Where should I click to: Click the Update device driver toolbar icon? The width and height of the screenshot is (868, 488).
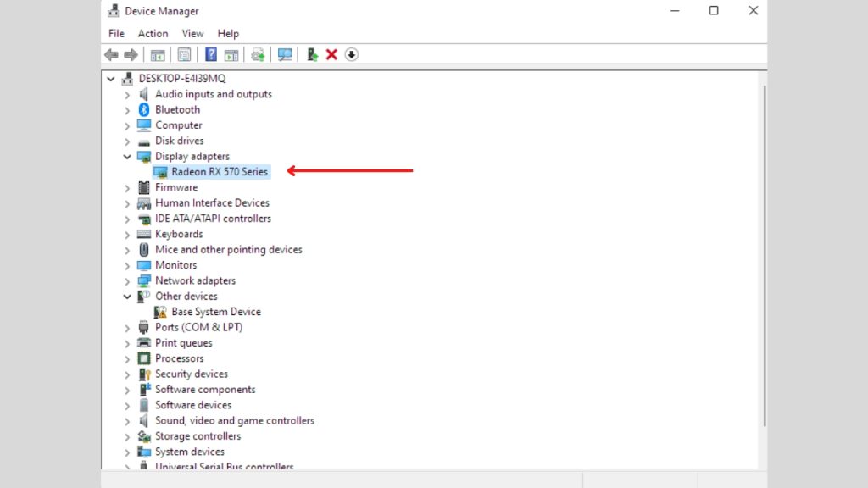coord(258,55)
